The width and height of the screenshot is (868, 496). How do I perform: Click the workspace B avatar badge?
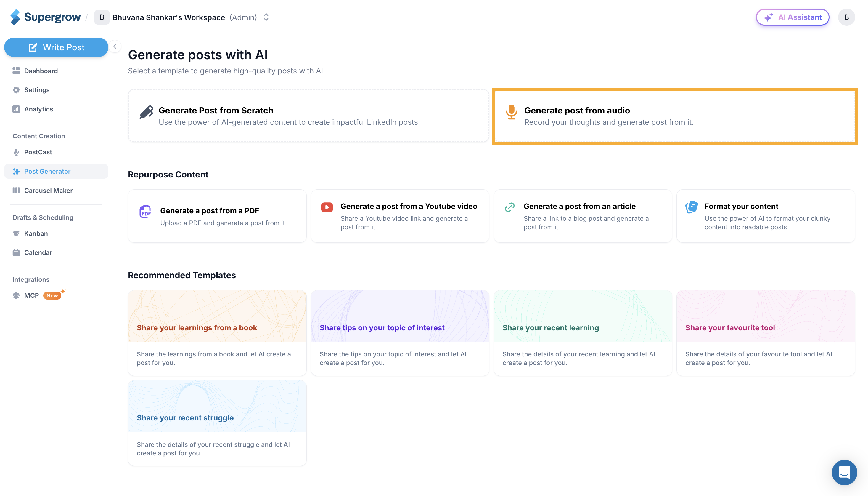coord(102,17)
